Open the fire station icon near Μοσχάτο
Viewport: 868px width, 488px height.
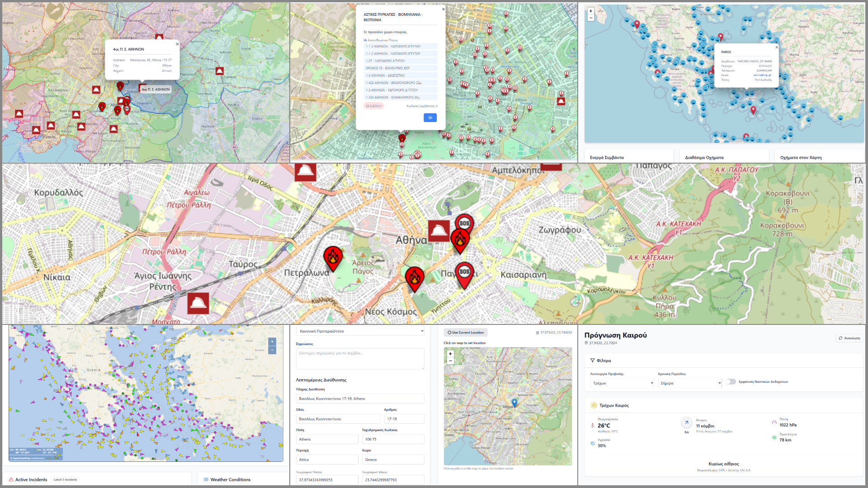(198, 304)
